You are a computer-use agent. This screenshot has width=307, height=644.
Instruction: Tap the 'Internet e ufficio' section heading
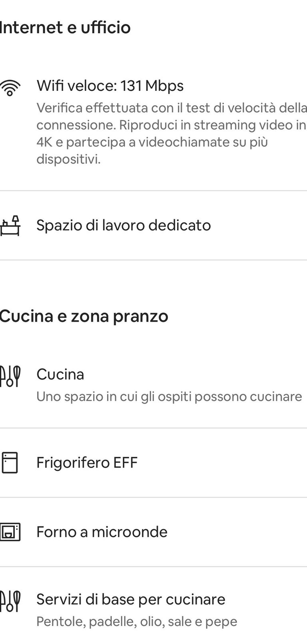click(x=65, y=28)
